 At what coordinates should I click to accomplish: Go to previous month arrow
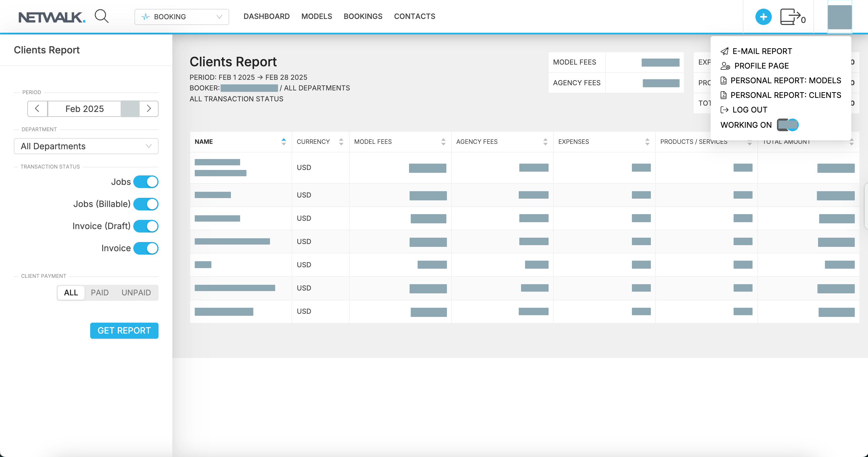37,109
